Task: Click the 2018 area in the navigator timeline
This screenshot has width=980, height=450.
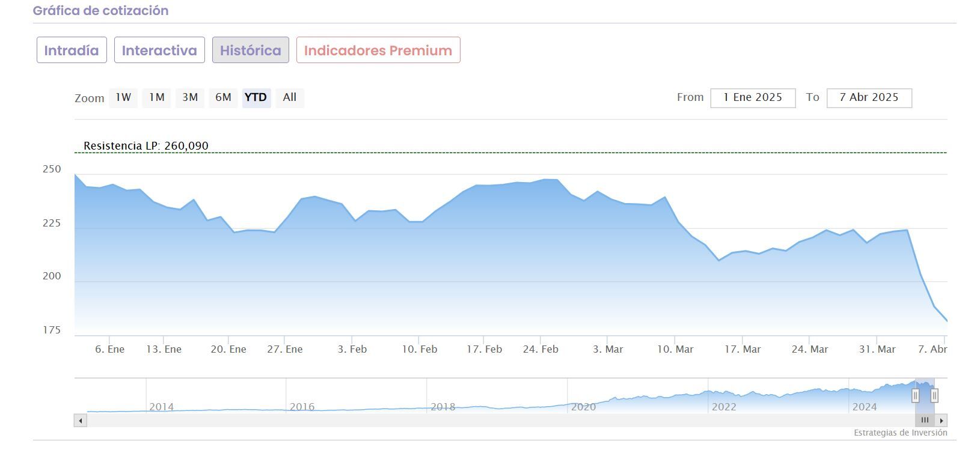Action: [443, 407]
